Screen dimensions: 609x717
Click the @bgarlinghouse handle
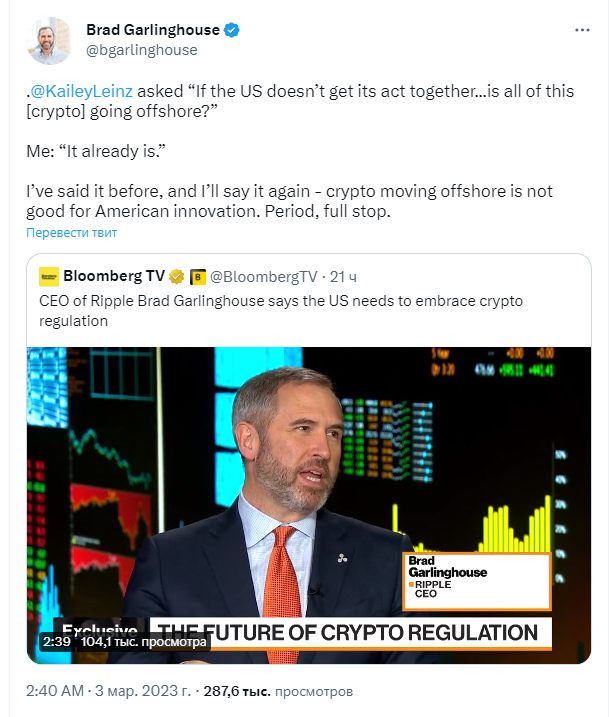click(142, 50)
